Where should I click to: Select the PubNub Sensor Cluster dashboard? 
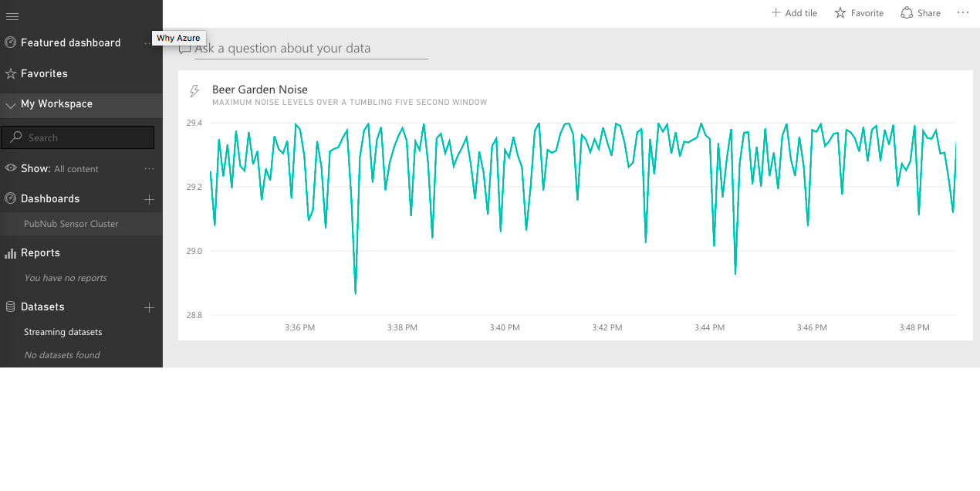[x=71, y=223]
